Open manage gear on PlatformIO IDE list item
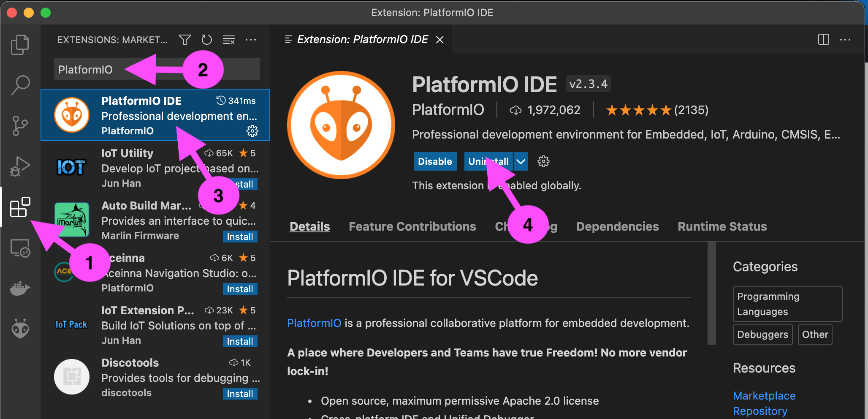868x419 pixels. (252, 131)
